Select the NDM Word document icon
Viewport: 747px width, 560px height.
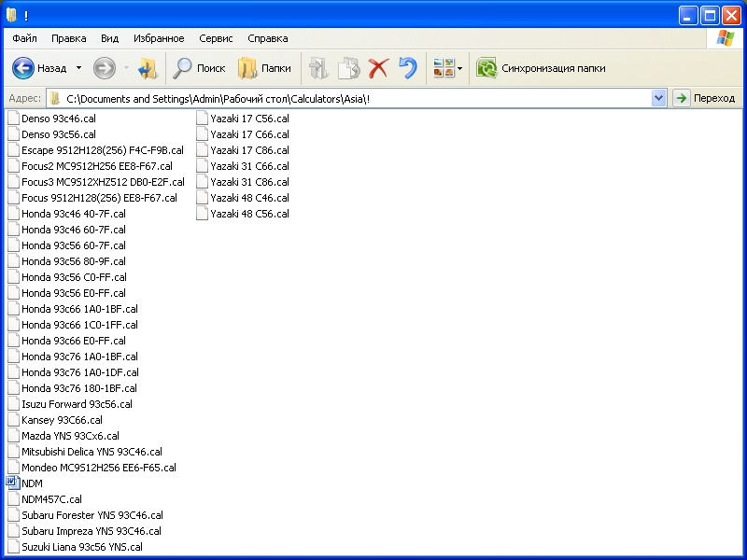click(13, 483)
